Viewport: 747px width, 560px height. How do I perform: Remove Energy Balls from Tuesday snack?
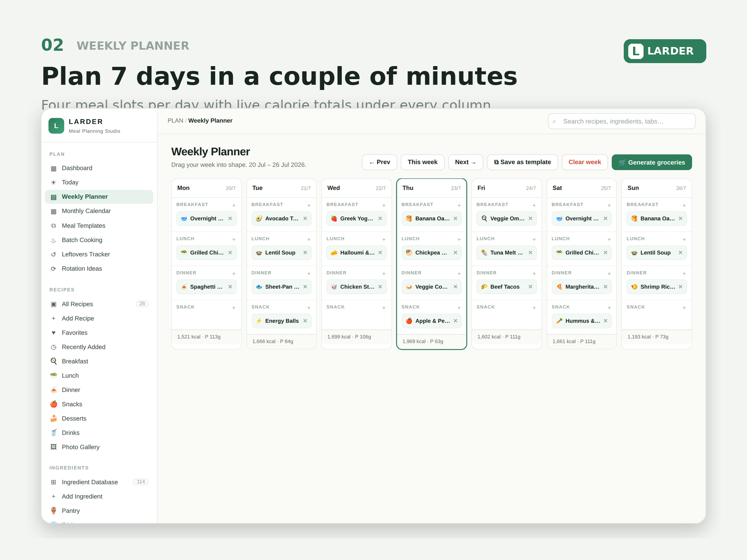tap(305, 321)
